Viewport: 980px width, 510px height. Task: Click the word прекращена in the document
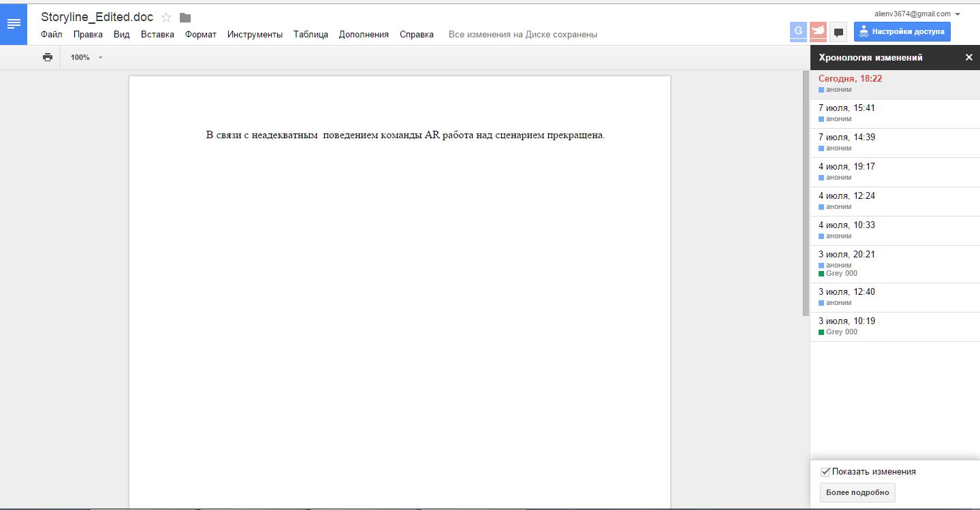tap(576, 135)
